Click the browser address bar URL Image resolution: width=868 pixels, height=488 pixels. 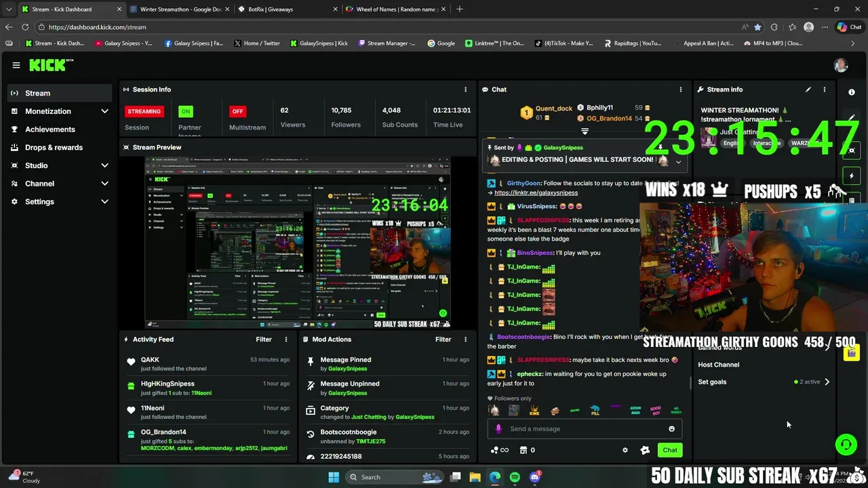point(97,27)
